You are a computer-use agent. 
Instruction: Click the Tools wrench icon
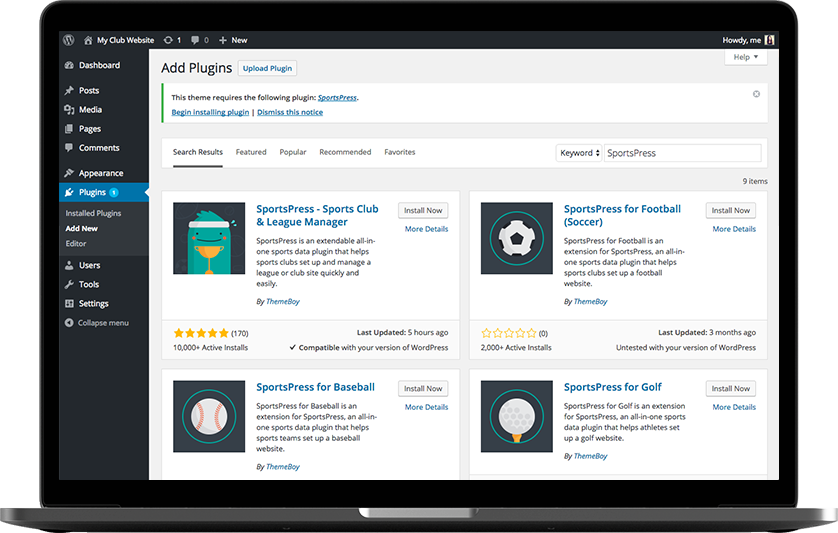pyautogui.click(x=69, y=285)
